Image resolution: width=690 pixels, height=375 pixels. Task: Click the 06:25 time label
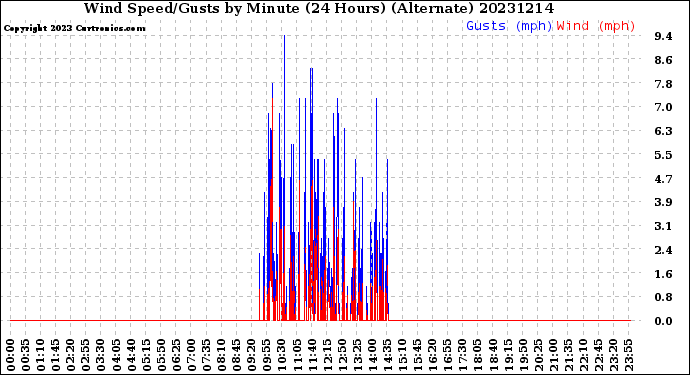[176, 355]
